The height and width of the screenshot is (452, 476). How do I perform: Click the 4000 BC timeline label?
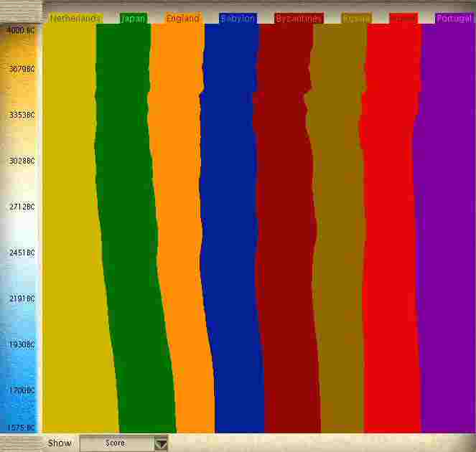21,30
